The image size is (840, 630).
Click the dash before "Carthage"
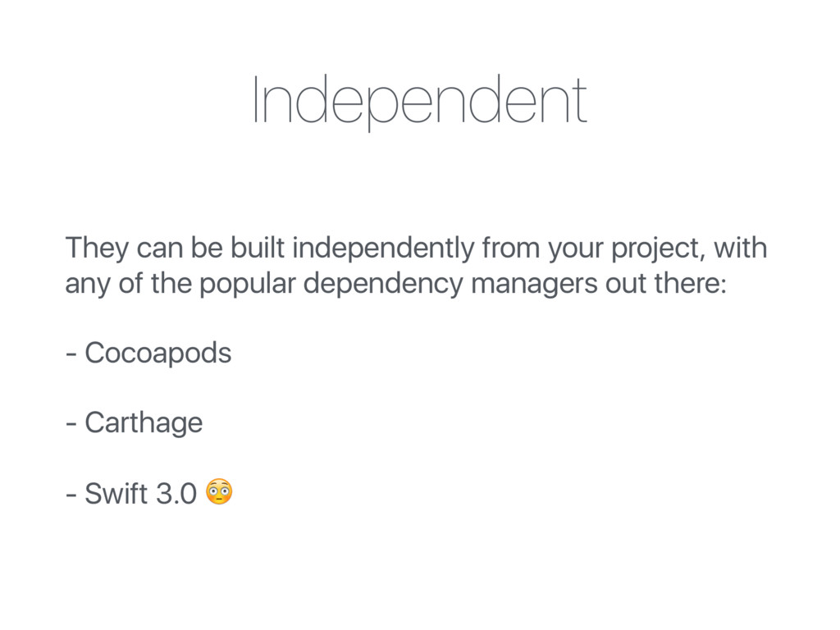coord(71,425)
